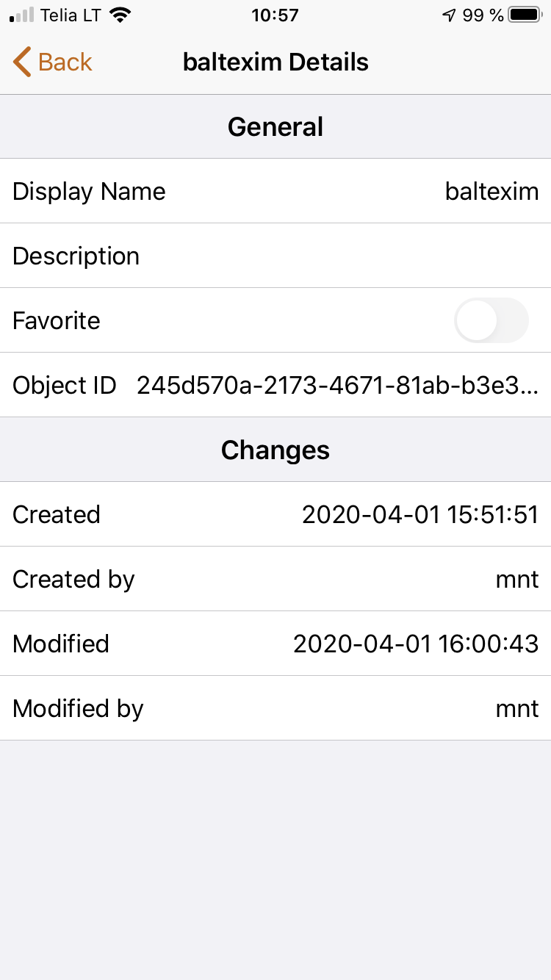This screenshot has width=551, height=980.
Task: Tap the Wi-Fi status icon
Action: point(120,15)
